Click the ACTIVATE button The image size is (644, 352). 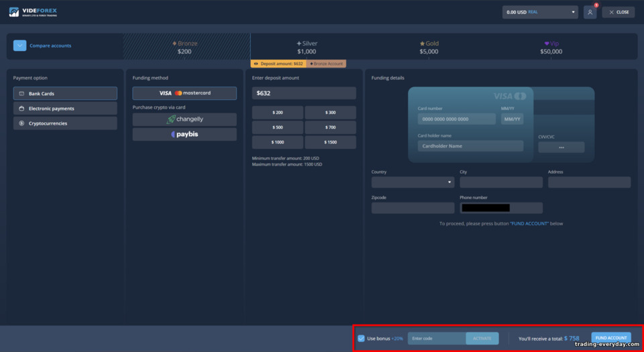click(x=482, y=339)
